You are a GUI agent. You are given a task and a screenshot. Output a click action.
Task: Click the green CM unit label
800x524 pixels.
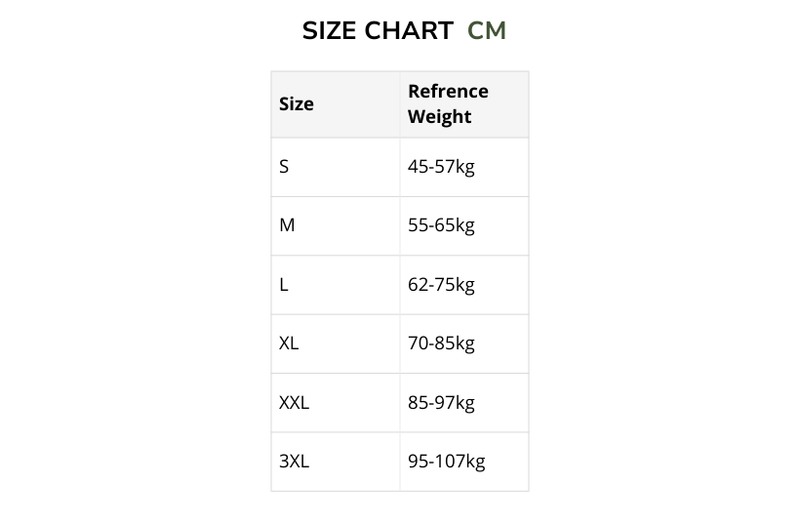[487, 31]
